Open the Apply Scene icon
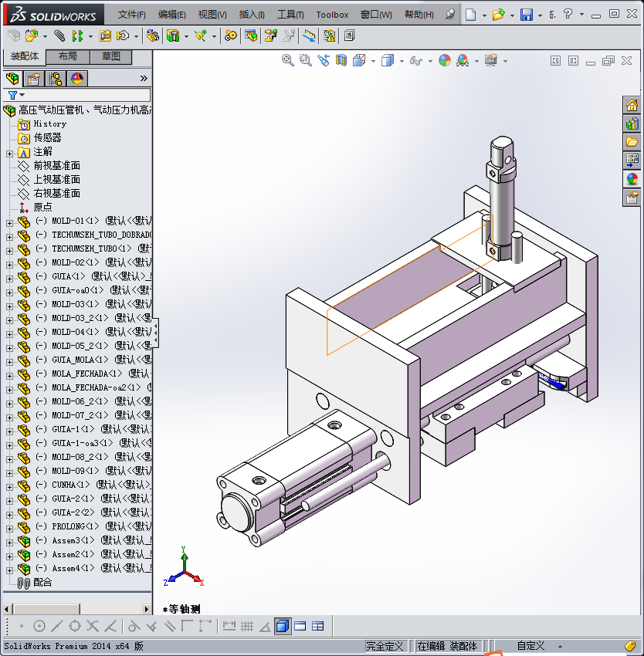The width and height of the screenshot is (644, 656). click(463, 60)
